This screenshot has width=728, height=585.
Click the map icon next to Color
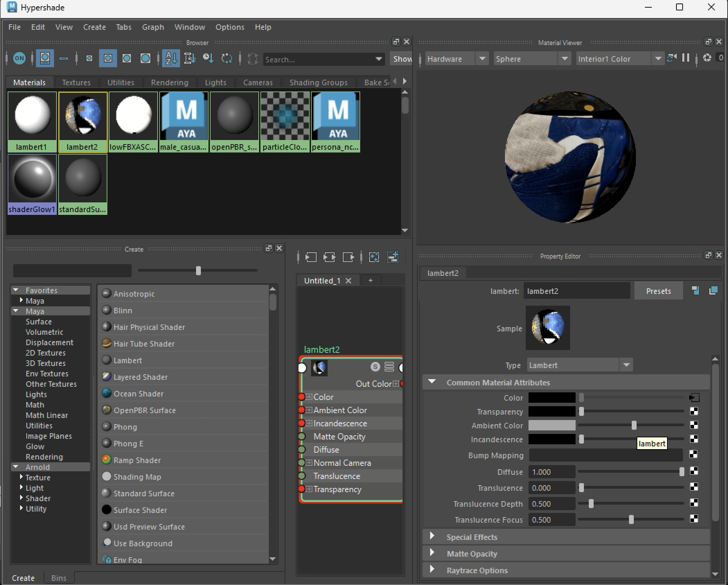(x=694, y=398)
